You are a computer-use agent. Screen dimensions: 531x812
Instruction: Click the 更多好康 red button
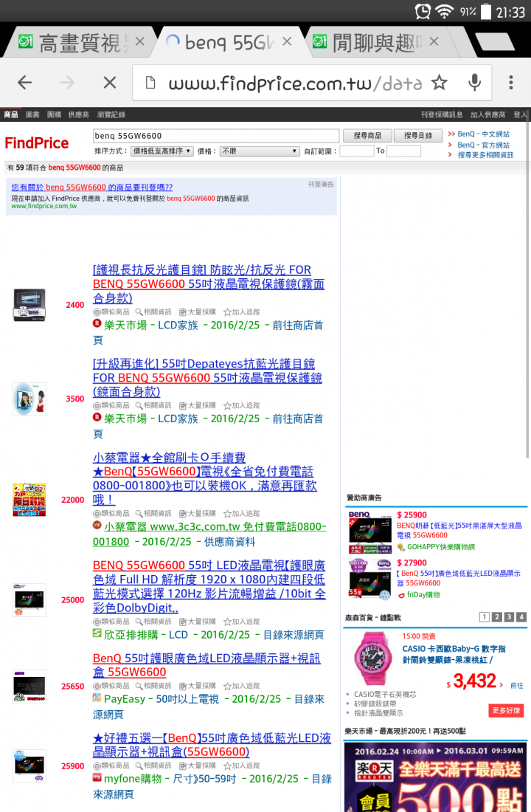click(506, 710)
